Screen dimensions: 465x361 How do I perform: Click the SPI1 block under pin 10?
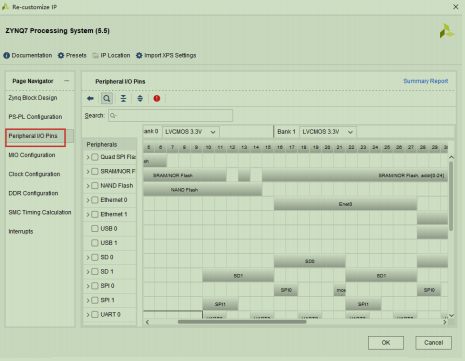point(220,304)
